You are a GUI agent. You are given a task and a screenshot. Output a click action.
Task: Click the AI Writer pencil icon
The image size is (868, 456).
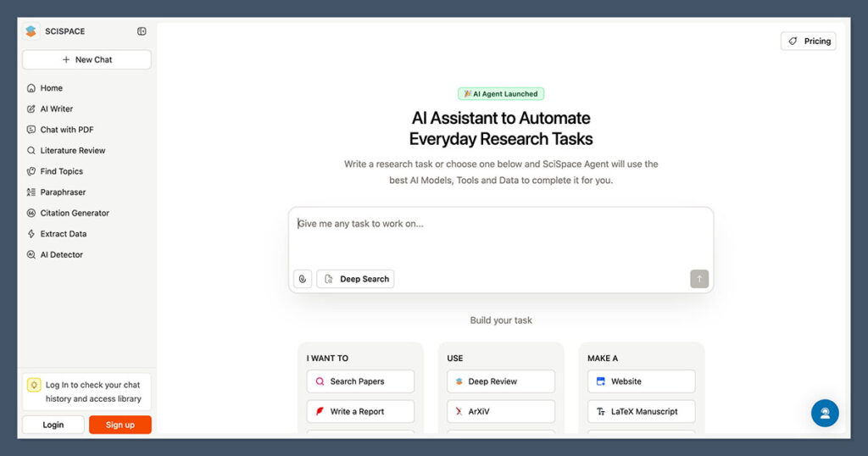[31, 109]
